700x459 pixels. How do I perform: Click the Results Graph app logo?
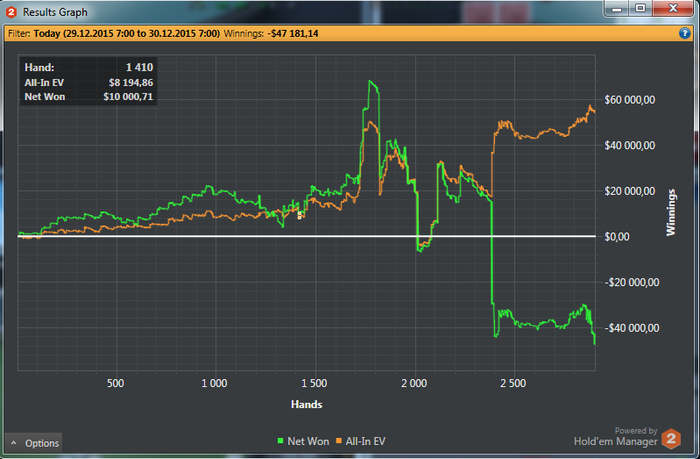pos(11,12)
